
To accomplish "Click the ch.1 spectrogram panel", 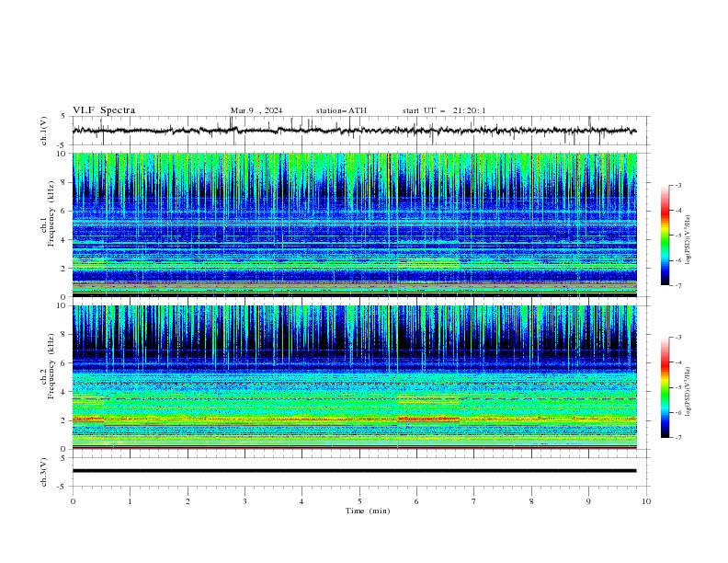I will (x=355, y=224).
